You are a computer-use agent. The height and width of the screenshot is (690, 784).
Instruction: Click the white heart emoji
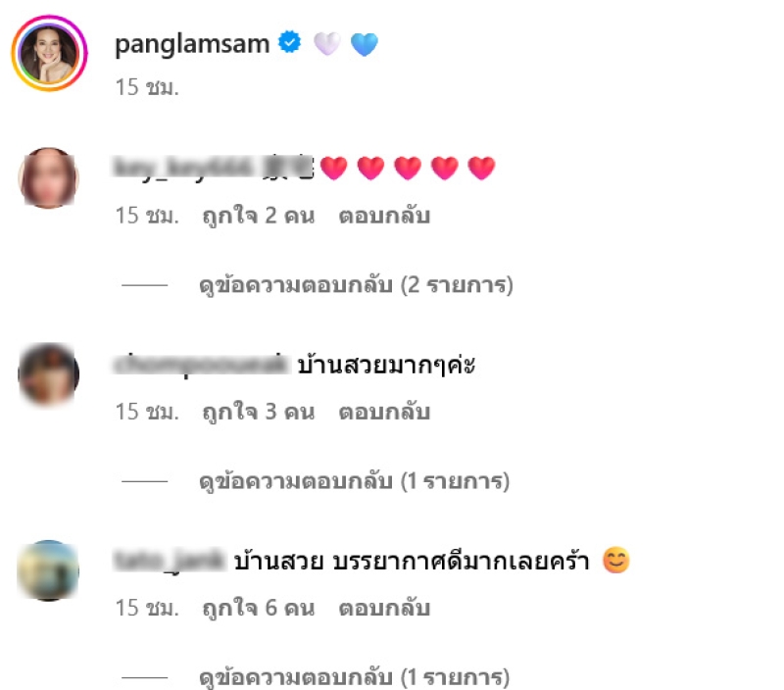[x=327, y=43]
